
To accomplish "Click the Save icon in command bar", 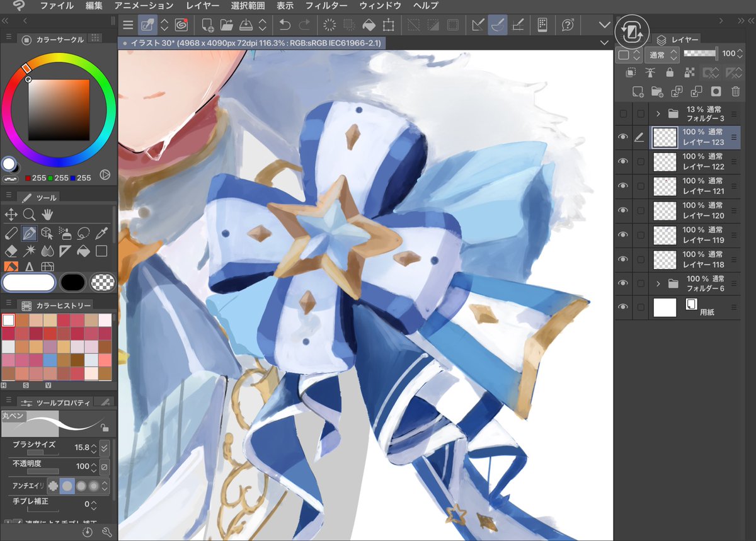I will click(x=246, y=25).
